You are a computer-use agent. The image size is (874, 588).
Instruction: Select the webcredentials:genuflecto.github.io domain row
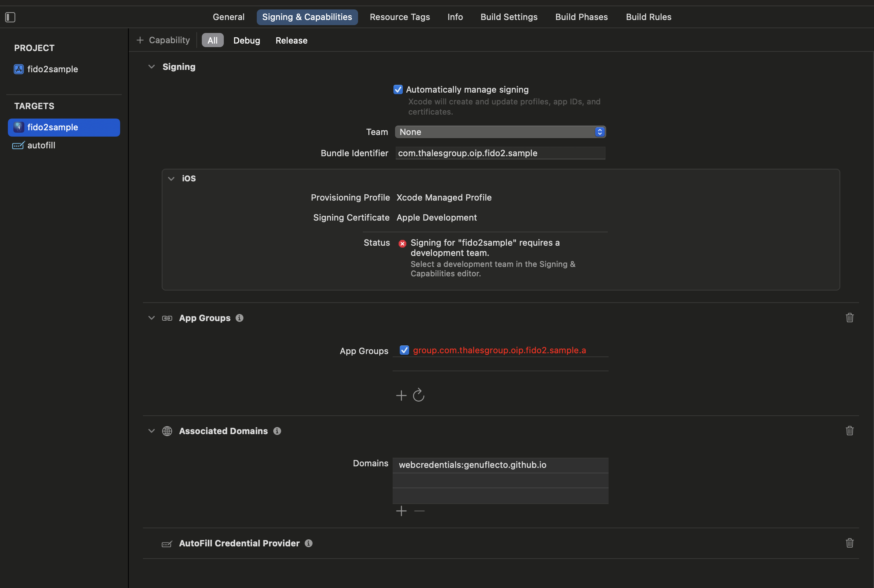pos(500,465)
